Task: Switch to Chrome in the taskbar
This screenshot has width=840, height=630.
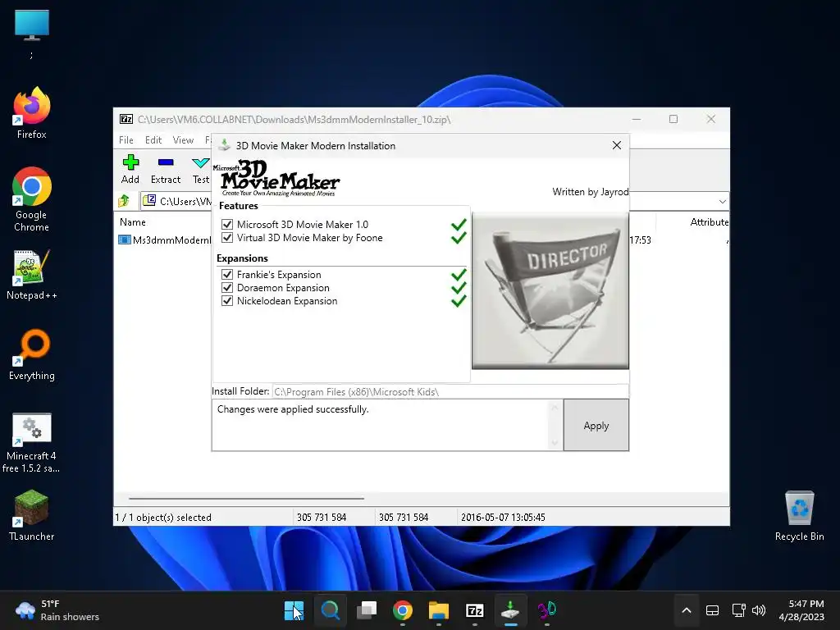Action: point(402,610)
